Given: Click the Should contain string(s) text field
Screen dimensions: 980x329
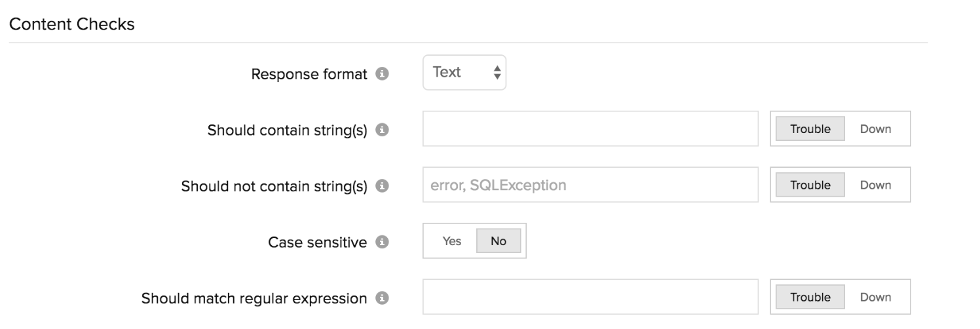Looking at the screenshot, I should tap(590, 129).
